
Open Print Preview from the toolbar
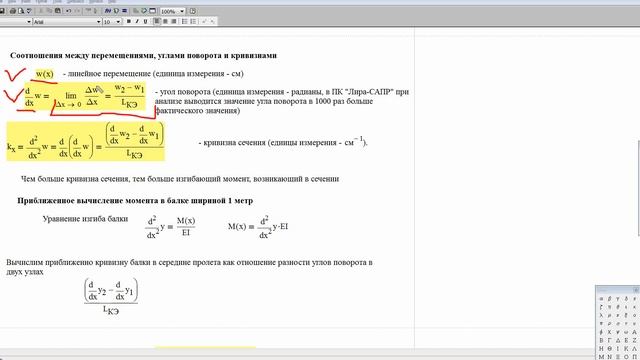(21, 11)
